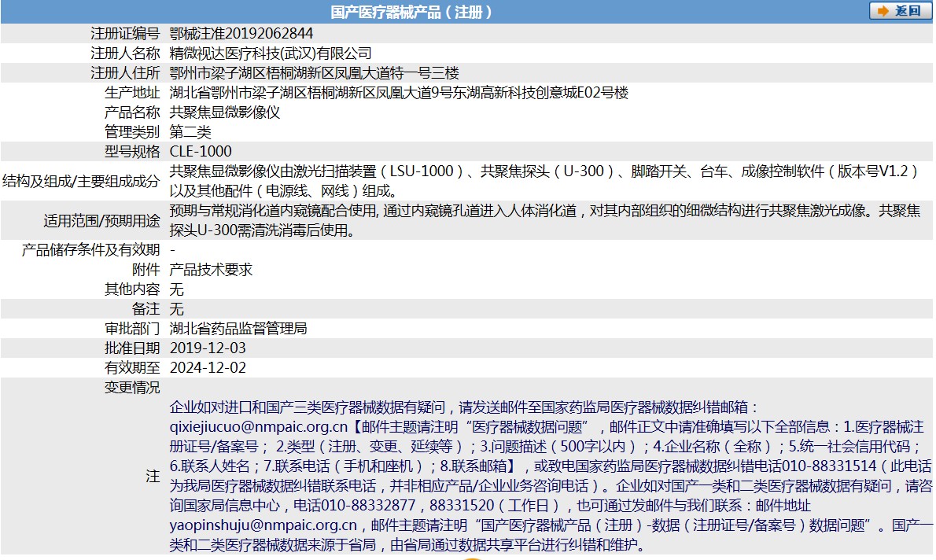Image resolution: width=936 pixels, height=560 pixels.
Task: Click the 批准日期 label
Action: click(x=132, y=348)
